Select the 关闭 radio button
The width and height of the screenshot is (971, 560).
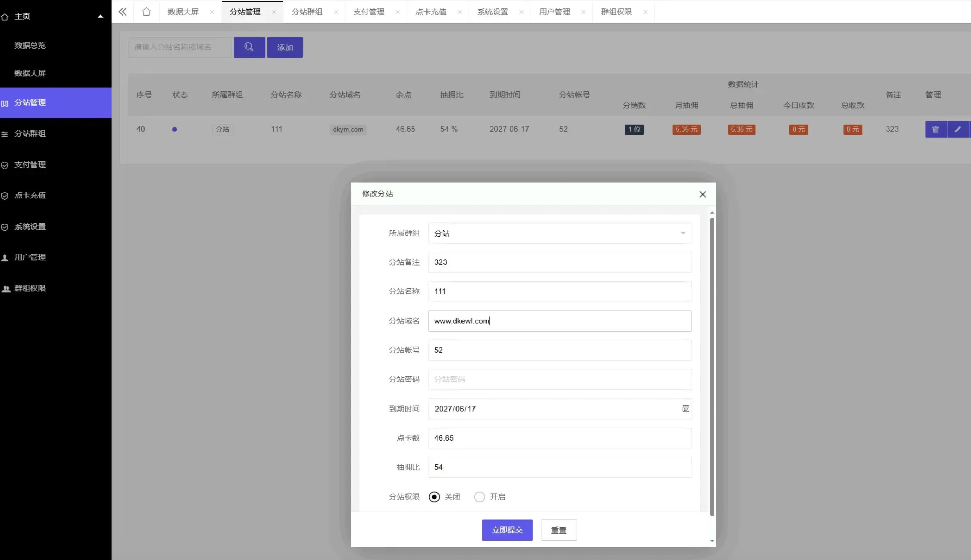point(434,497)
